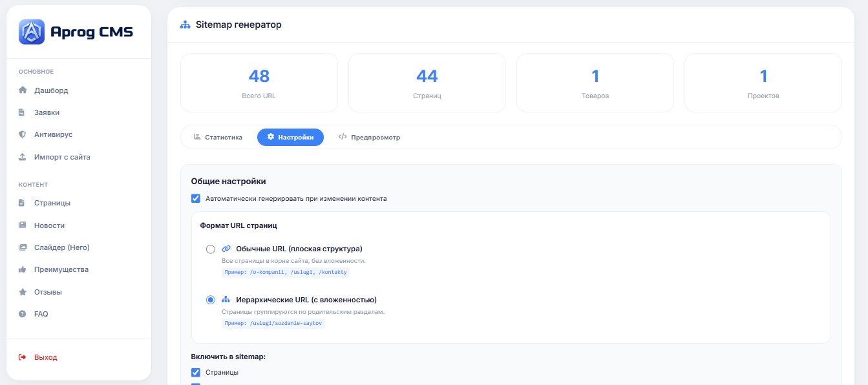Image resolution: width=868 pixels, height=385 pixels.
Task: Click the Настройки gear icon
Action: (x=271, y=137)
